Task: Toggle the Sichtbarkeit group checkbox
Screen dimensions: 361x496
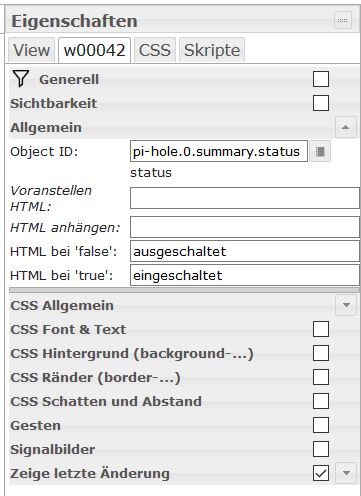Action: pos(321,103)
